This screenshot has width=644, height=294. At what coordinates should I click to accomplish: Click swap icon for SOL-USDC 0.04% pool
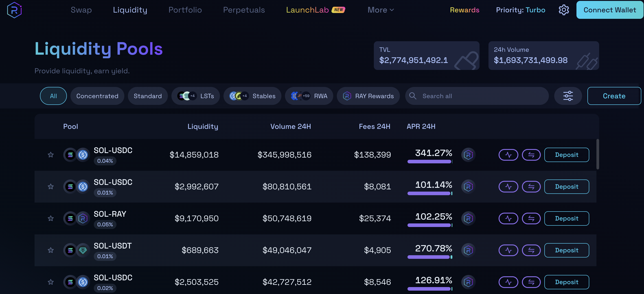(x=531, y=155)
